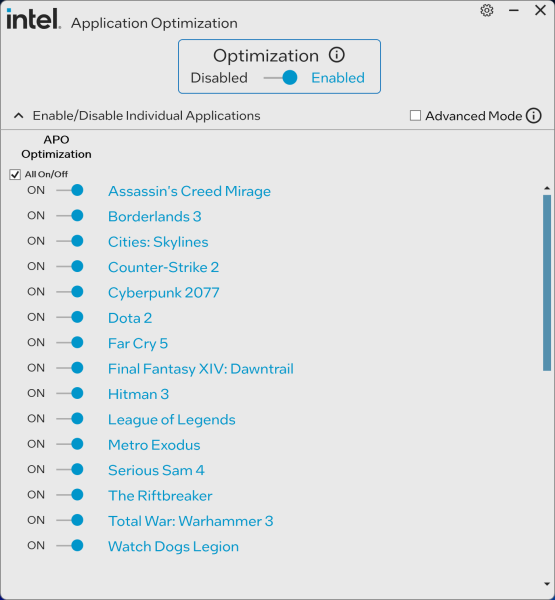555x600 pixels.
Task: Click the APO Optimization column header
Action: click(x=56, y=147)
